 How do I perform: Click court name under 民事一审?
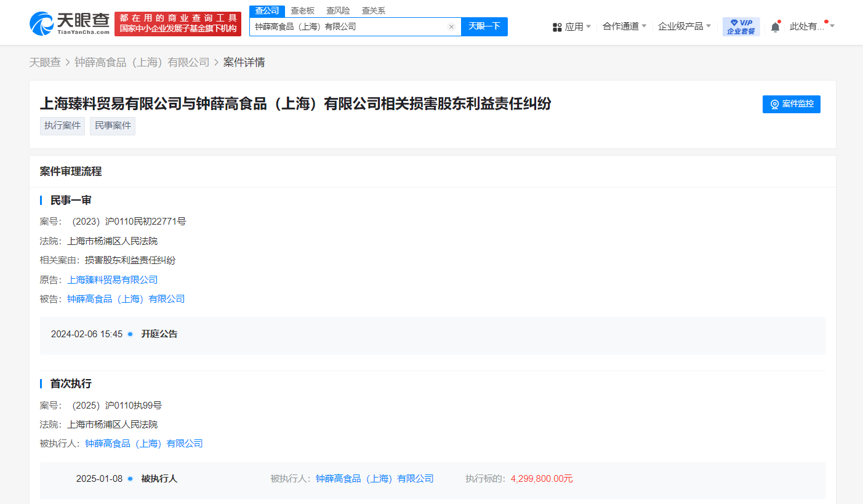[113, 241]
